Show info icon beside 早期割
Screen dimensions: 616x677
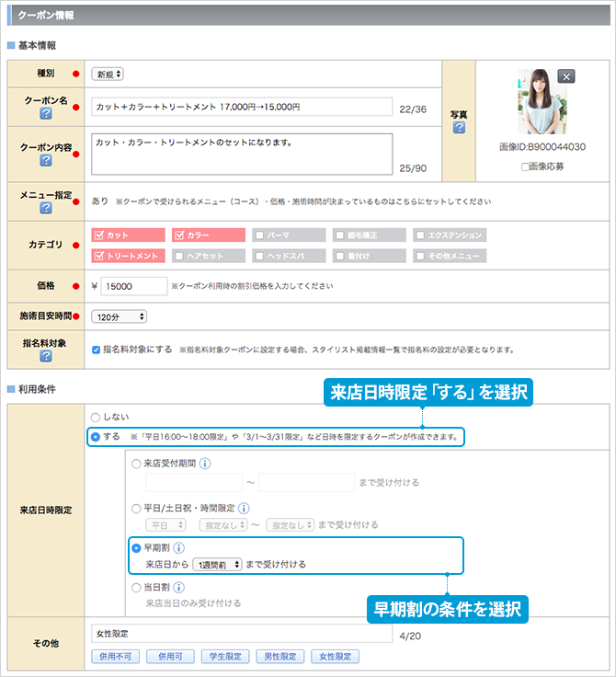[179, 548]
